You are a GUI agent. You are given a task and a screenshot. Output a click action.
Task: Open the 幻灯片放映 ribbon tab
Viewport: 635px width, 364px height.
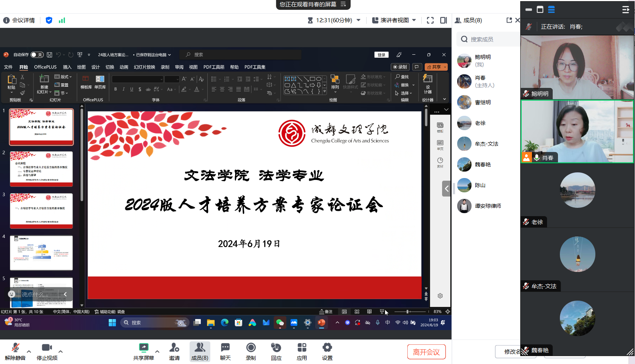144,67
